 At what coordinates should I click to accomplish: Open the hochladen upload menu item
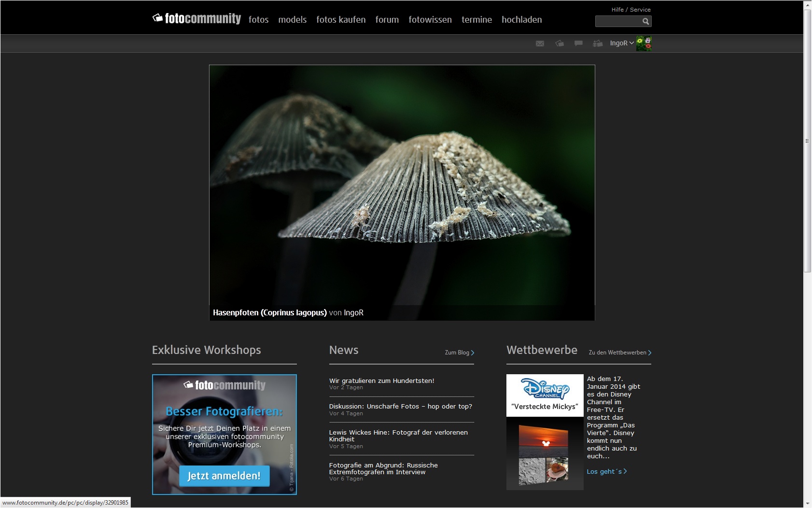521,20
